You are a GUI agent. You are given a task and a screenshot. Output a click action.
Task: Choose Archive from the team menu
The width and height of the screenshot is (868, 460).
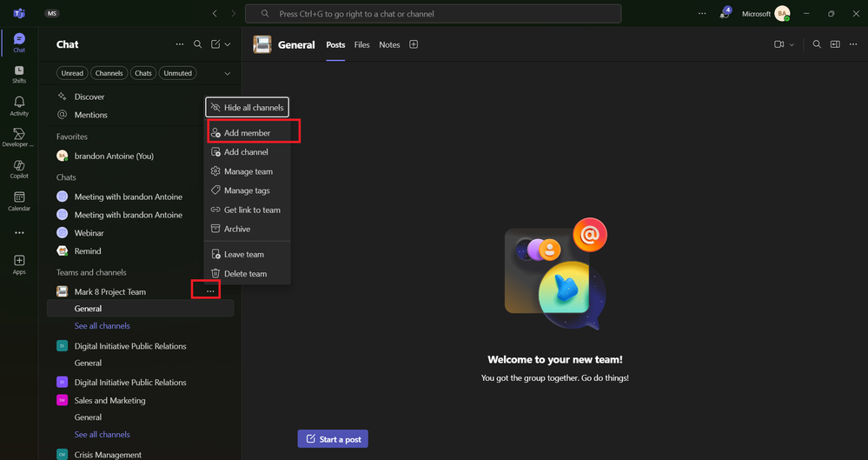[x=247, y=229]
